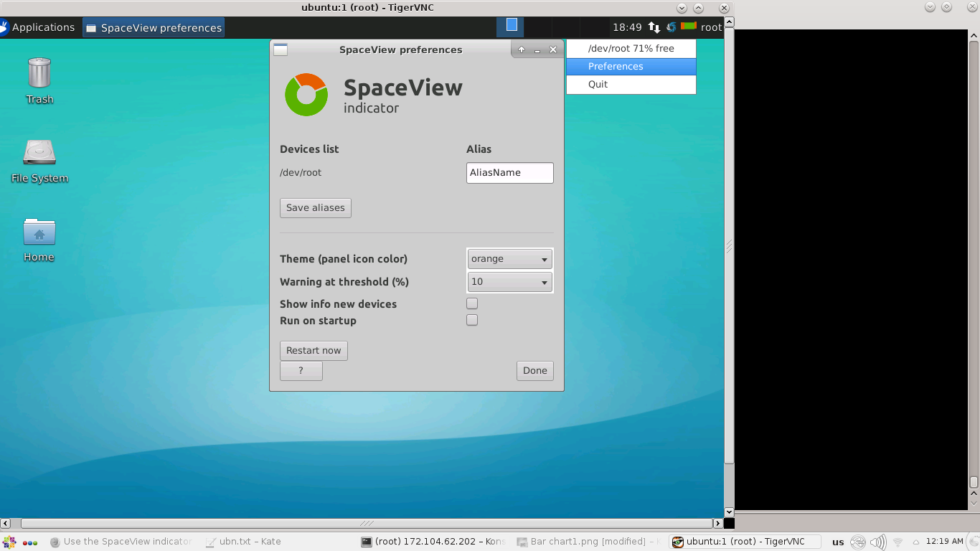
Task: Click the SpaceView panel indicator icon
Action: [689, 27]
